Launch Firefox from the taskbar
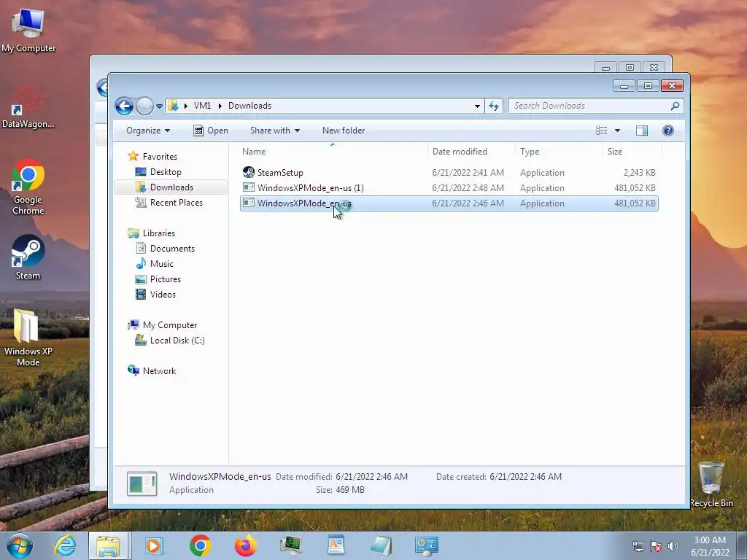The image size is (747, 560). tap(246, 545)
